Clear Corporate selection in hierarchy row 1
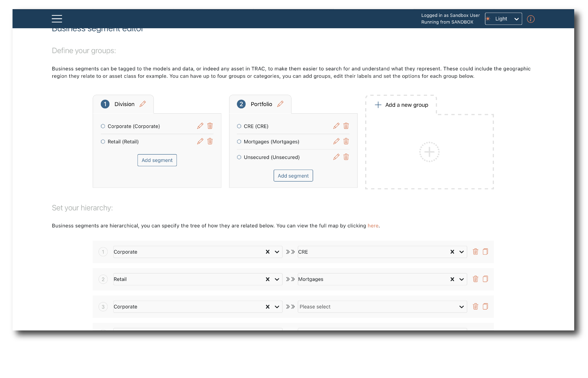The height and width of the screenshot is (378, 588). coord(268,252)
